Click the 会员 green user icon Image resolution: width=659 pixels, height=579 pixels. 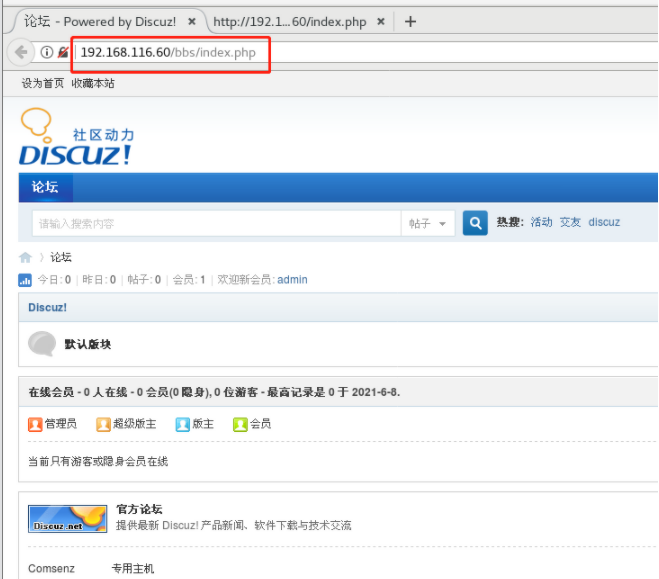[x=240, y=424]
